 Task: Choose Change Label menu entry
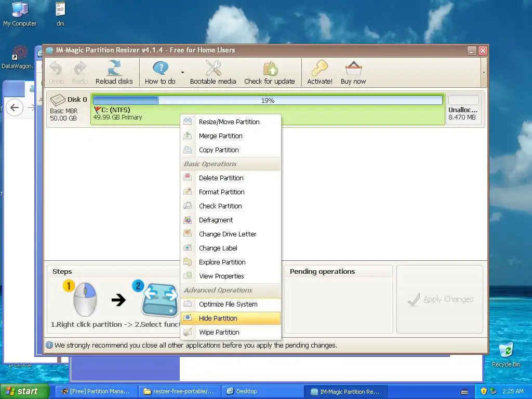(231, 248)
